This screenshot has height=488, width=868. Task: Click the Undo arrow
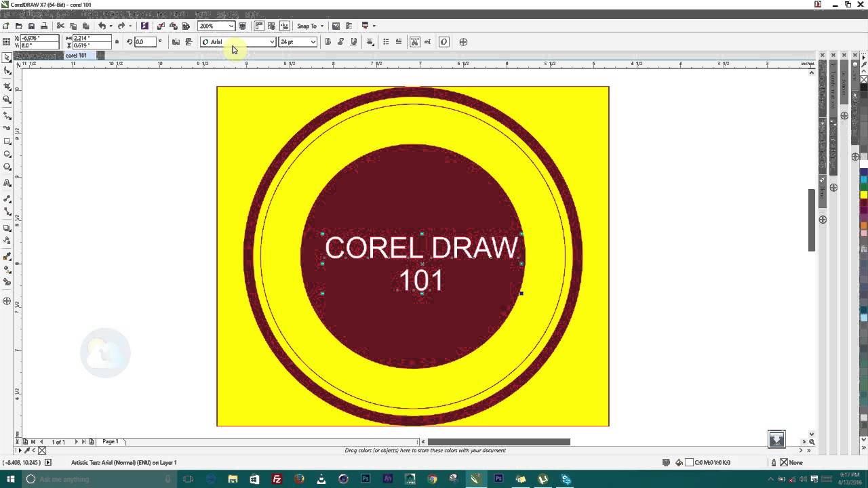(x=102, y=26)
